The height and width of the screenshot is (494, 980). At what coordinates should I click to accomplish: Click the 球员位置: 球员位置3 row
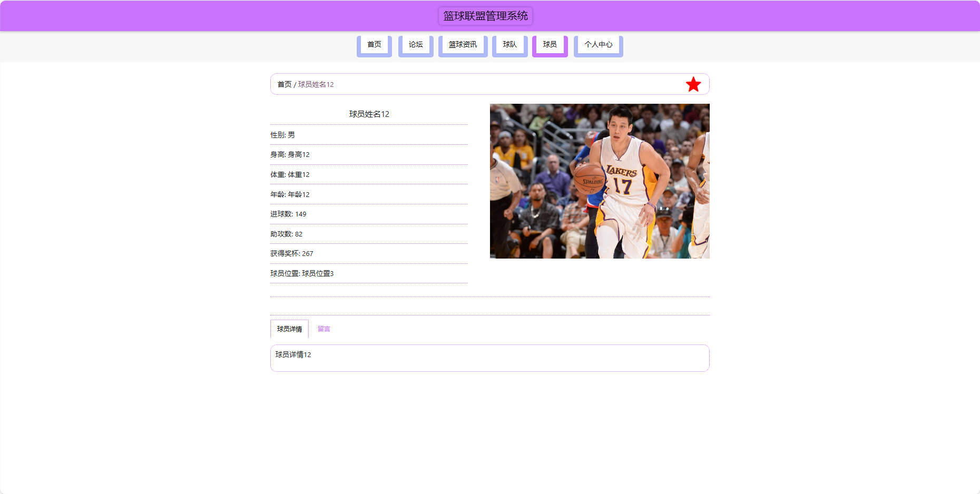[369, 273]
